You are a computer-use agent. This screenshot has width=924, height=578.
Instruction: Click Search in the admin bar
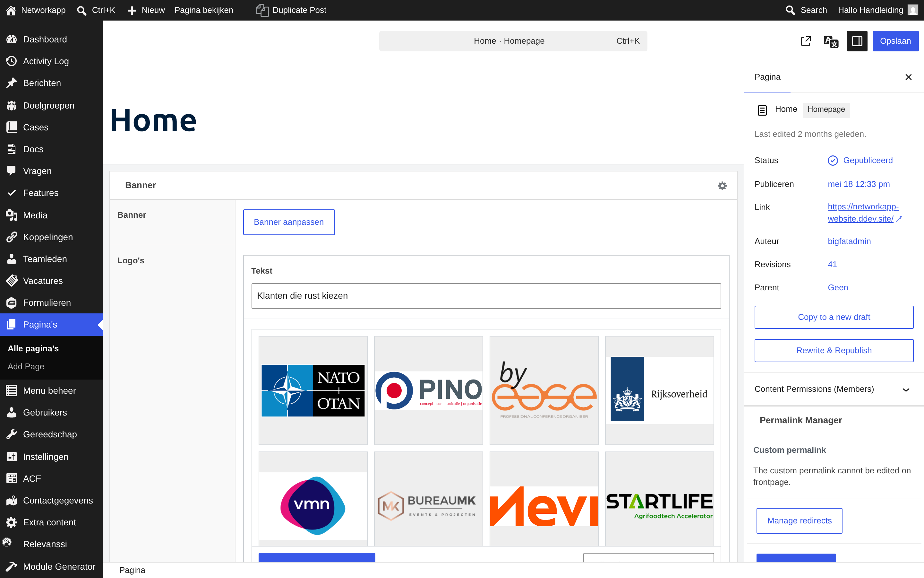point(806,10)
